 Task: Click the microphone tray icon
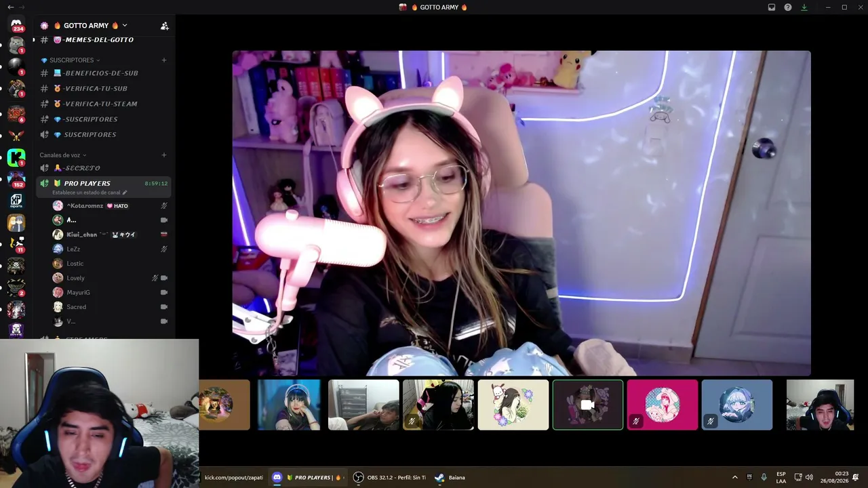point(764,478)
